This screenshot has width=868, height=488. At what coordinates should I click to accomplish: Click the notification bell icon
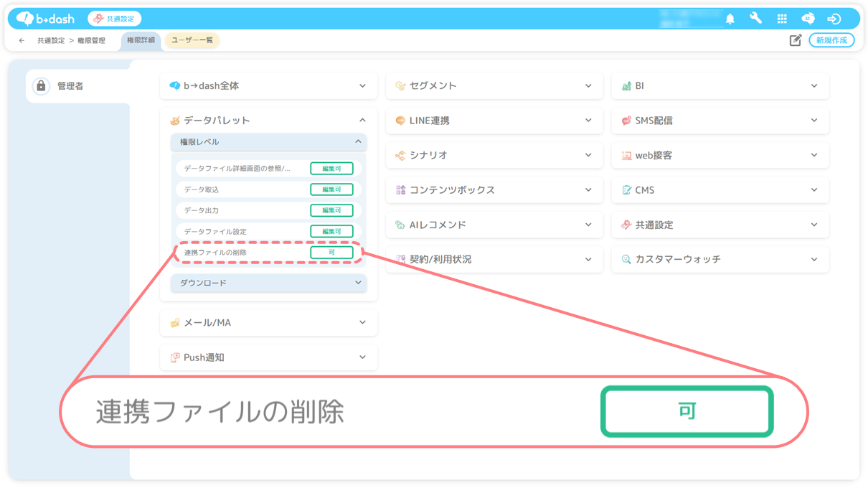point(730,19)
